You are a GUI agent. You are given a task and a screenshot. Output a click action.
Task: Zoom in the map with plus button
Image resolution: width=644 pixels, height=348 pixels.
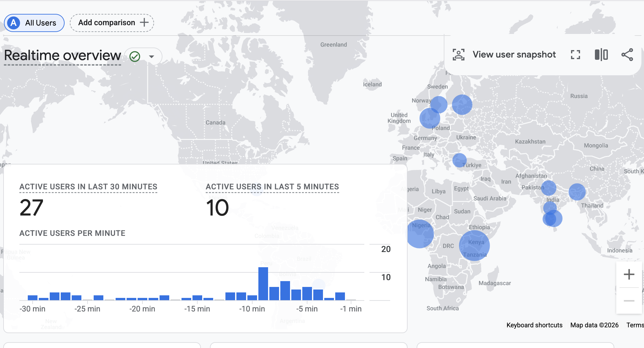click(x=629, y=275)
